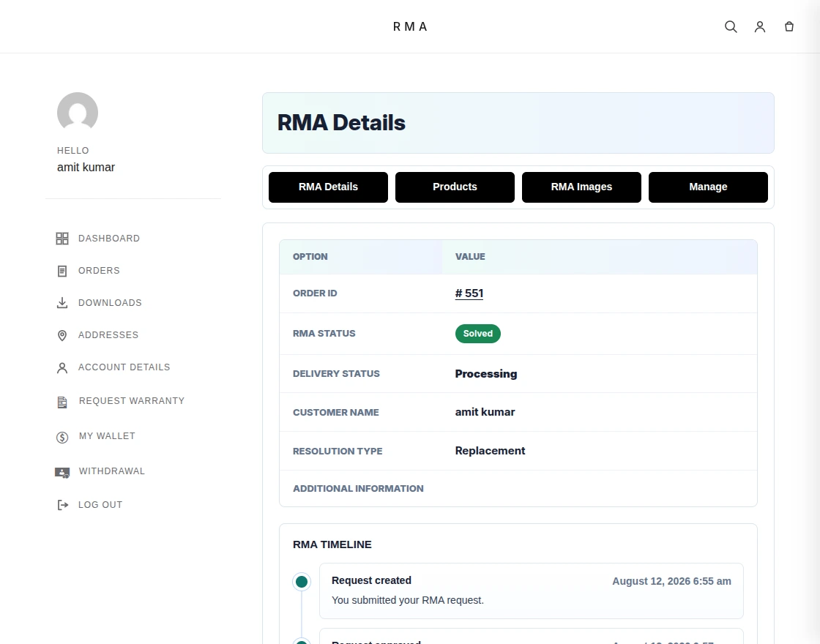Click the OPTION column header
This screenshot has width=820, height=644.
(x=310, y=257)
